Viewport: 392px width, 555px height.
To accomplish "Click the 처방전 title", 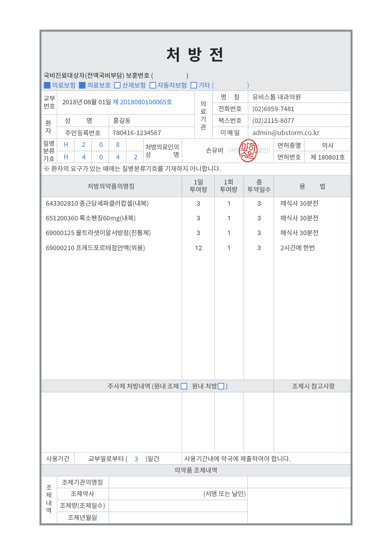I will pyautogui.click(x=195, y=55).
